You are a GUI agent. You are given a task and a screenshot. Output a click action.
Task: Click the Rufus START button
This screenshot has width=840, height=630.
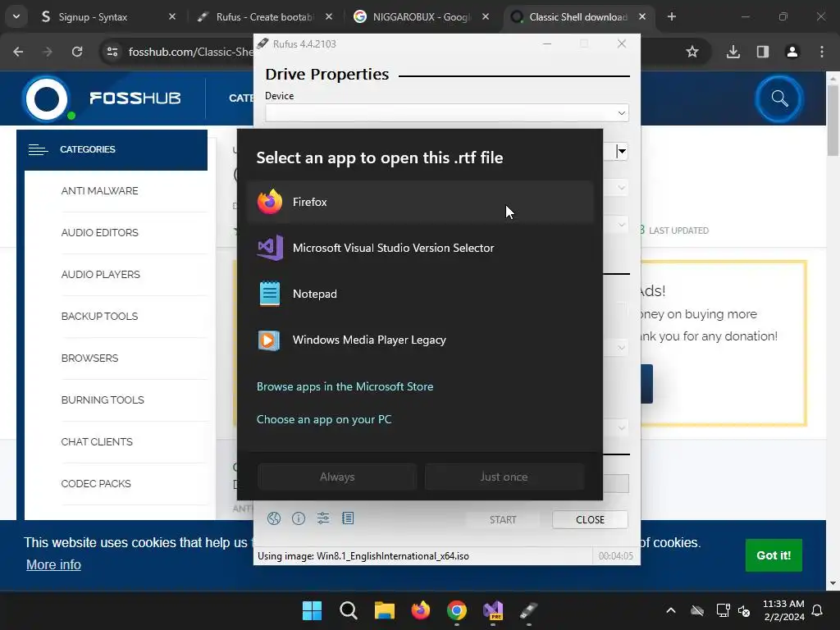(503, 519)
